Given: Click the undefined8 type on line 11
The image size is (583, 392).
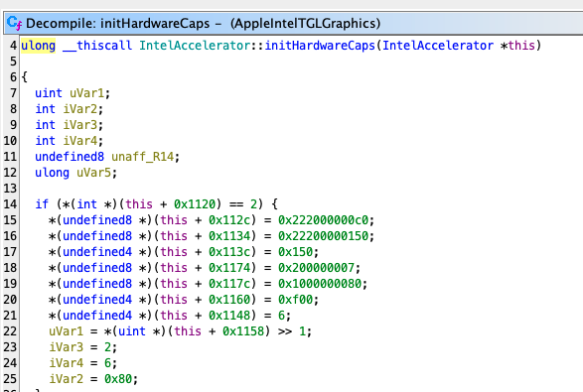Looking at the screenshot, I should (x=70, y=157).
